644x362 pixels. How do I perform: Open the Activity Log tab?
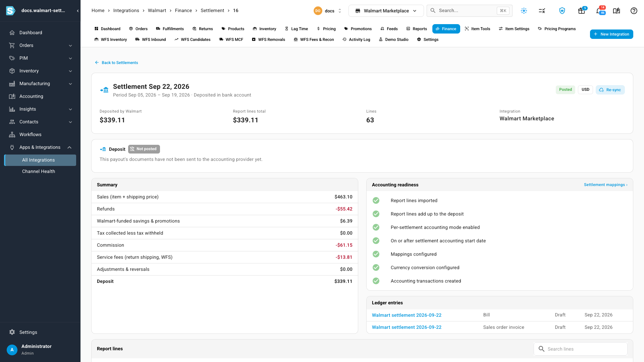coord(356,40)
